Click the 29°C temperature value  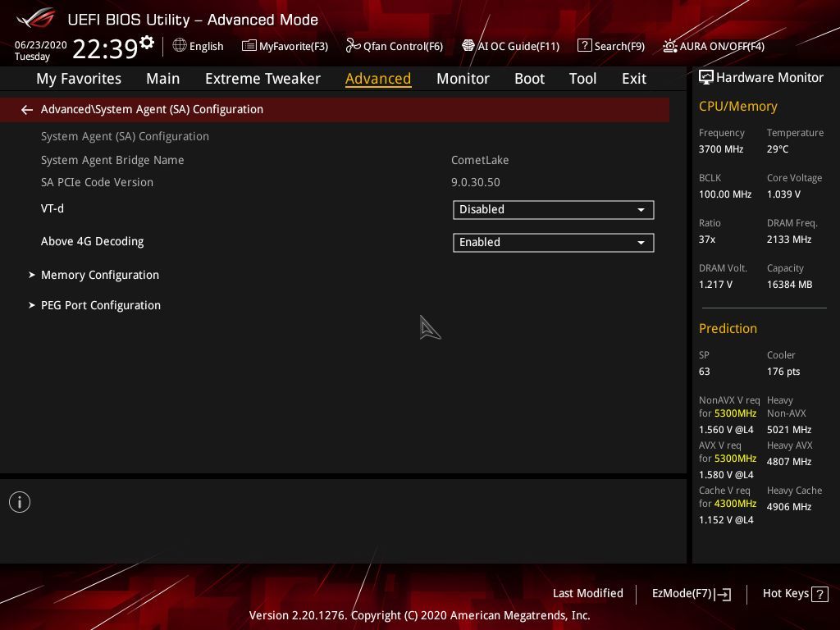coord(778,149)
